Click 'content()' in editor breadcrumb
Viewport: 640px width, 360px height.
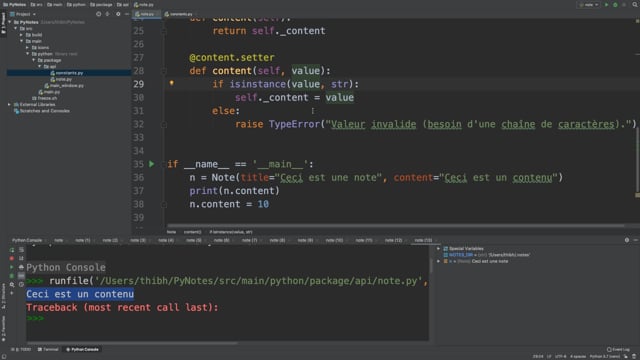pyautogui.click(x=192, y=232)
